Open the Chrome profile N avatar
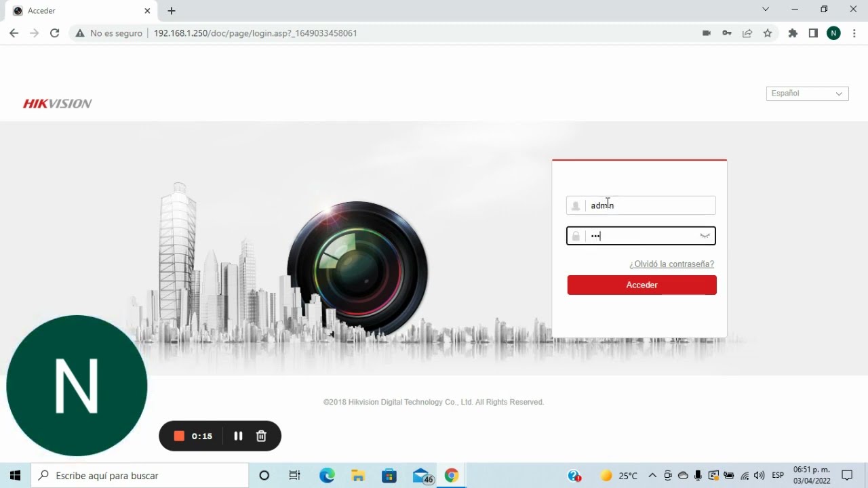The width and height of the screenshot is (868, 488). click(833, 33)
